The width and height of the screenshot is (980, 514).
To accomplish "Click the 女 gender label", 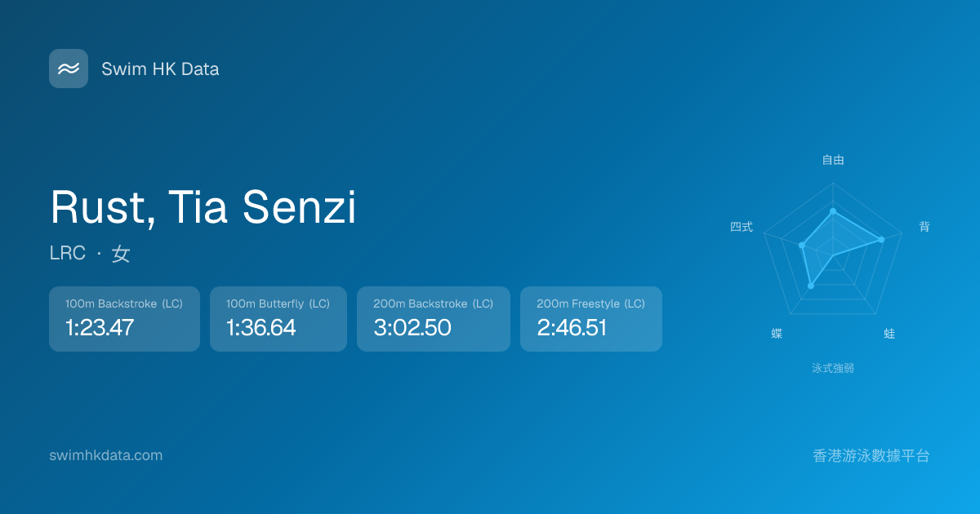I will pos(121,254).
